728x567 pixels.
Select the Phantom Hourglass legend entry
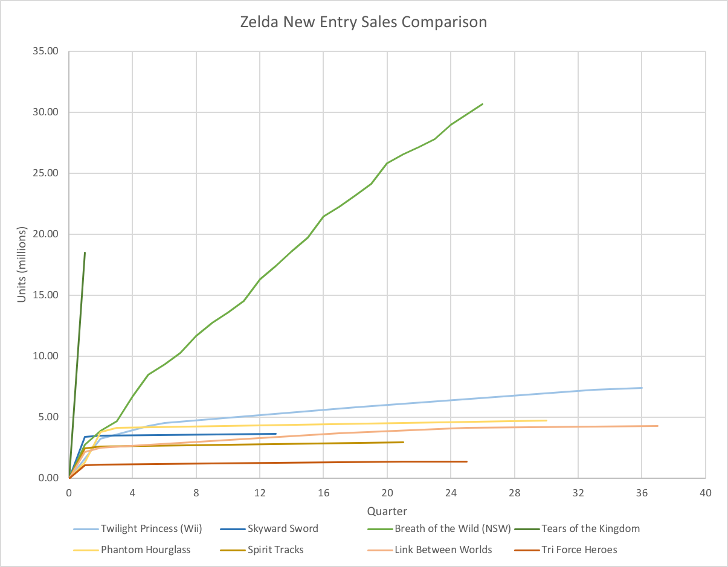pos(146,550)
